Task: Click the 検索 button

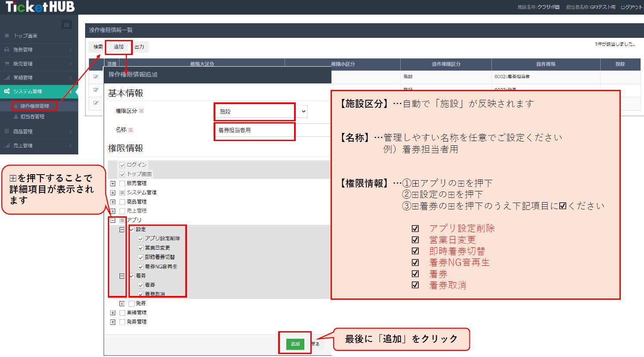Action: [x=98, y=47]
